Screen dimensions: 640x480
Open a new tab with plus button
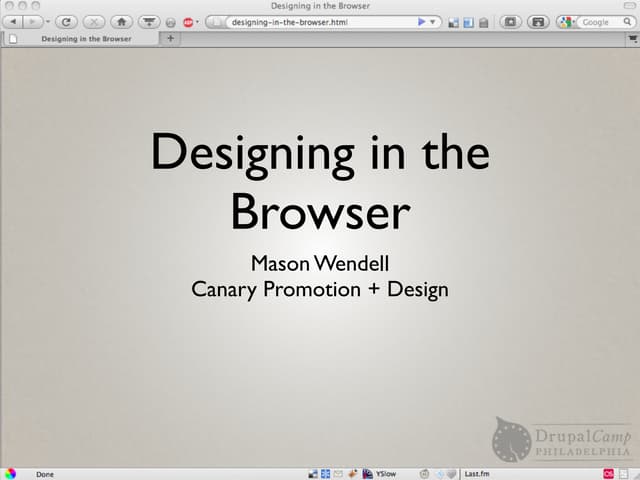170,39
